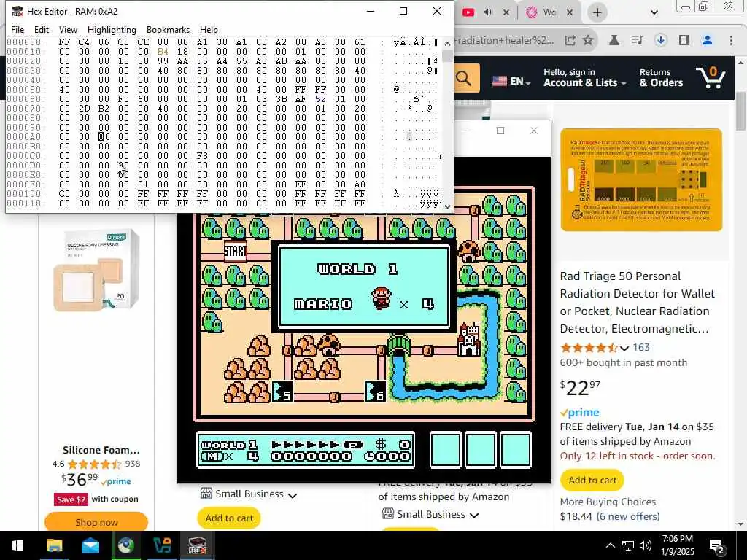This screenshot has height=560, width=747.
Task: Open the View menu in Hex Editor
Action: 68,29
